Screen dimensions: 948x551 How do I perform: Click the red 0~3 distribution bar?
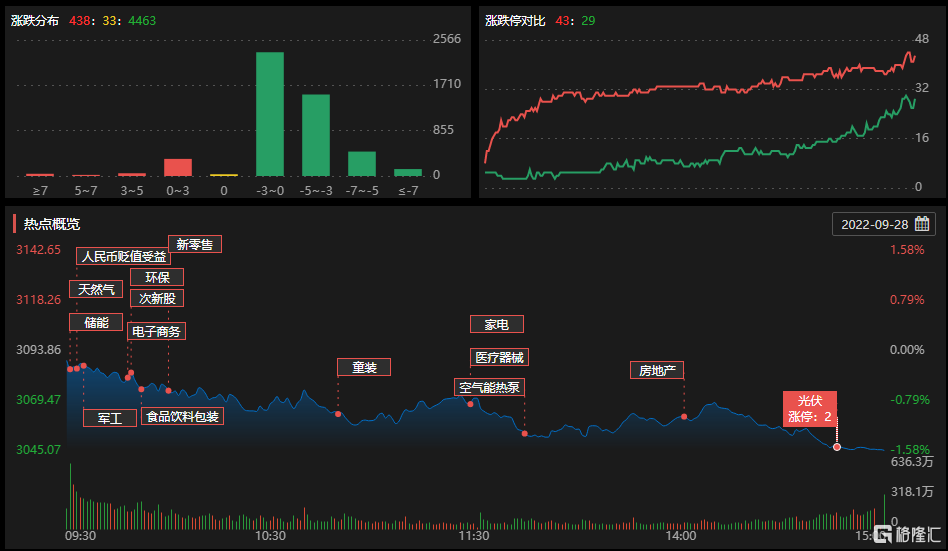tap(178, 167)
